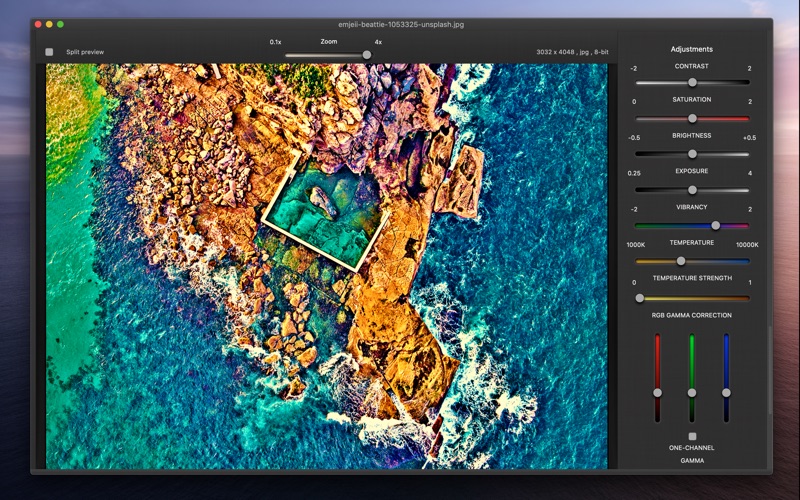Click the Temperature slider knob

[x=681, y=261]
